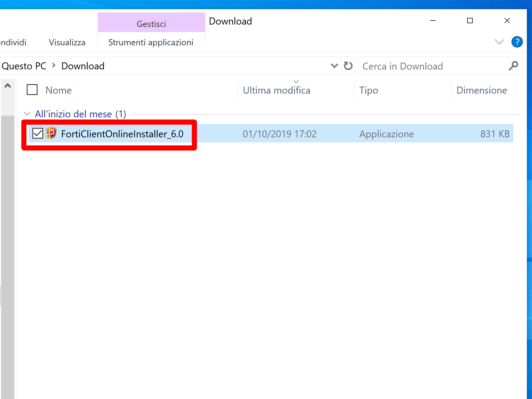The image size is (532, 399).
Task: Close the Download window
Action: click(507, 21)
